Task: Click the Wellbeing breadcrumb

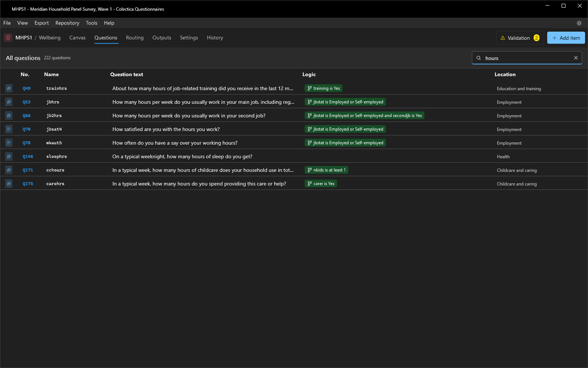Action: point(50,38)
